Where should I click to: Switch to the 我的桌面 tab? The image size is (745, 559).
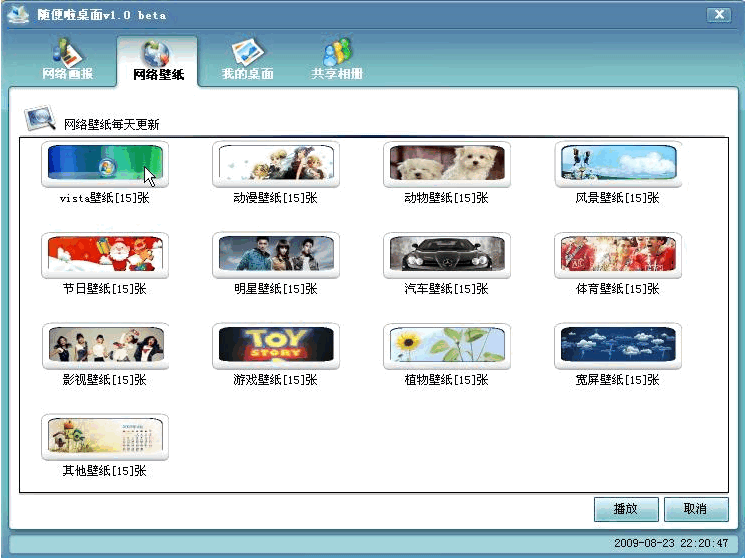point(247,60)
